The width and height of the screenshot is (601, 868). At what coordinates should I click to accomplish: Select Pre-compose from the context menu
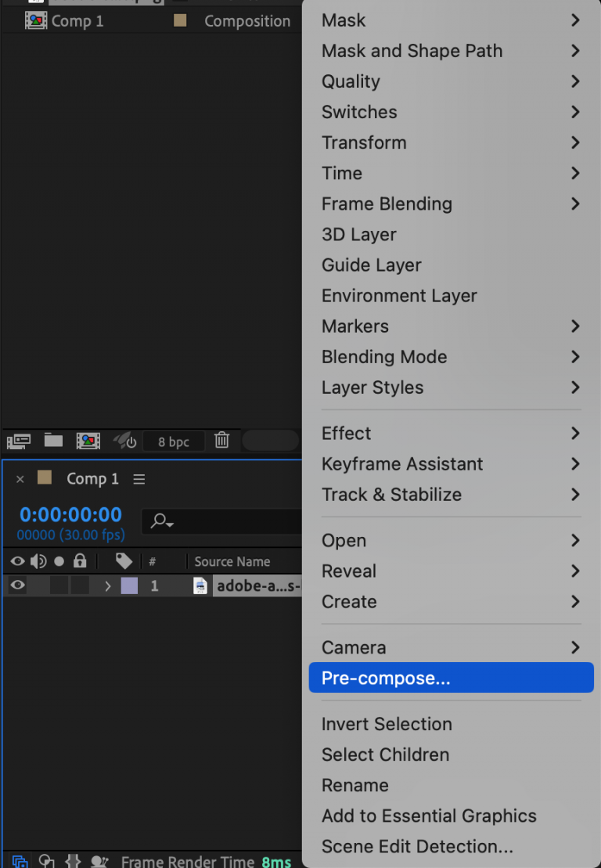[x=386, y=678]
